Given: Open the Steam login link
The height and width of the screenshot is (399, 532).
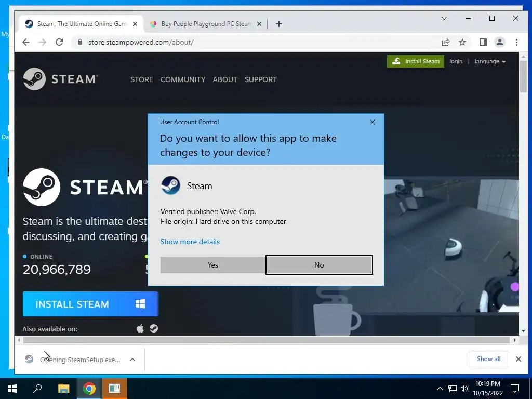Looking at the screenshot, I should 456,61.
